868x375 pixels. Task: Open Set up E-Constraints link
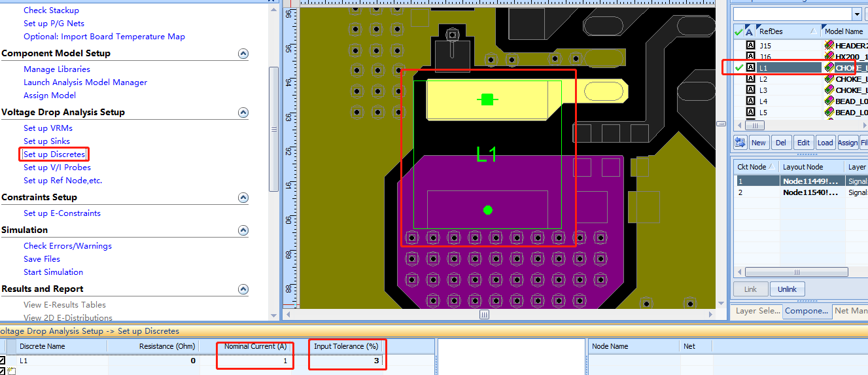(x=62, y=213)
